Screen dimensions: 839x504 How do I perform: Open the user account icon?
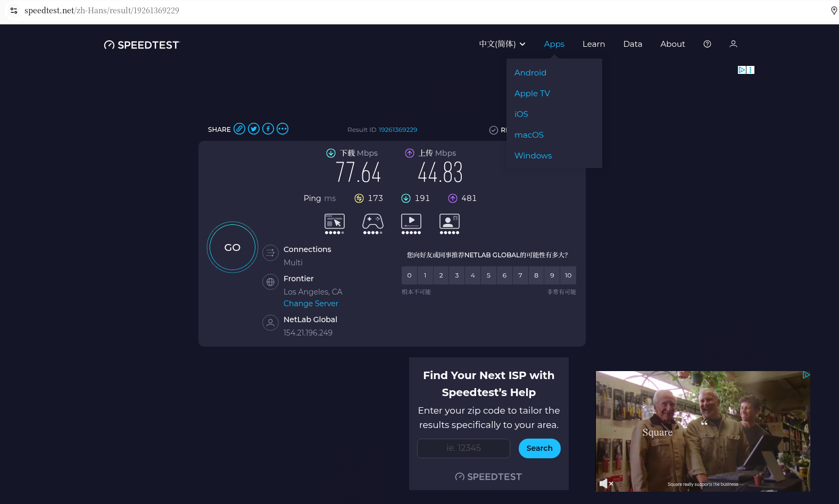(x=733, y=44)
